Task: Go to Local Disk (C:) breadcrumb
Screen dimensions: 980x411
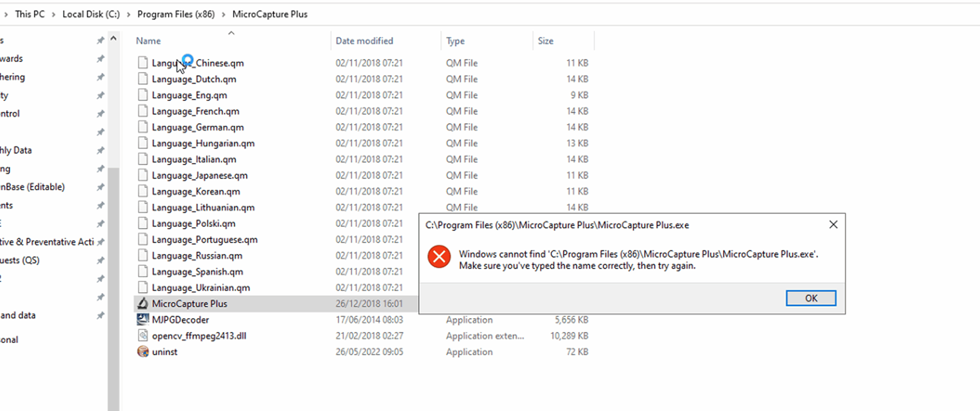Action: click(91, 14)
